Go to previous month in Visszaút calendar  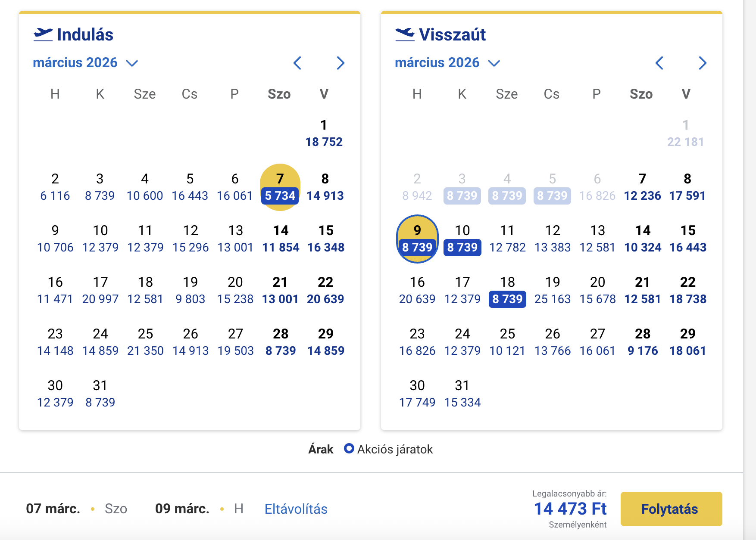659,63
